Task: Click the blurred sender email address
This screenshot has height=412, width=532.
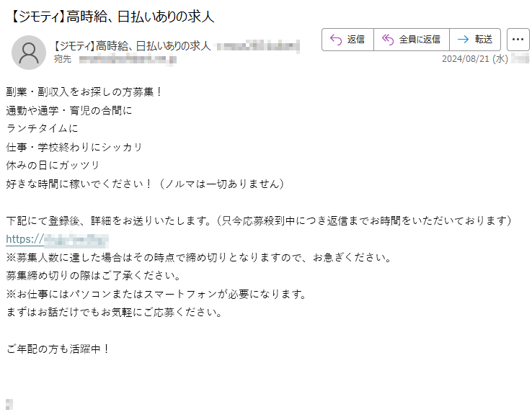Action: 258,46
